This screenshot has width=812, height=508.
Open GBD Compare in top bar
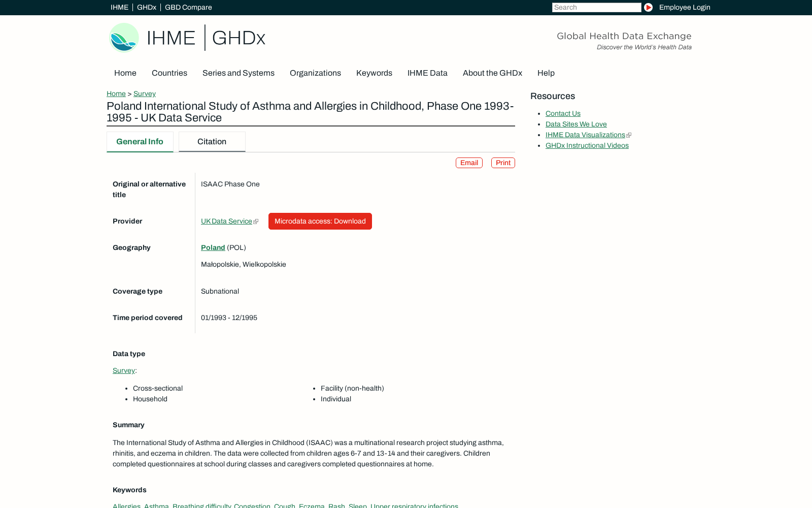coord(188,7)
